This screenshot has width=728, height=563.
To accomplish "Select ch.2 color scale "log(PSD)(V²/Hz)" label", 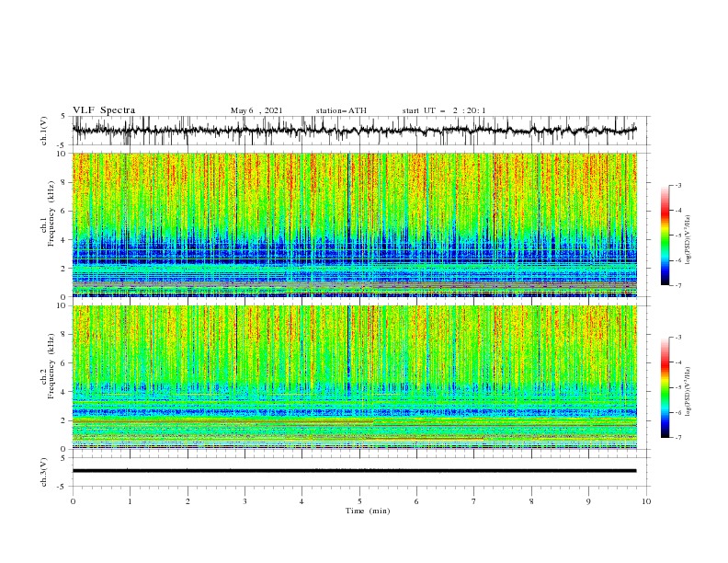I will (688, 392).
